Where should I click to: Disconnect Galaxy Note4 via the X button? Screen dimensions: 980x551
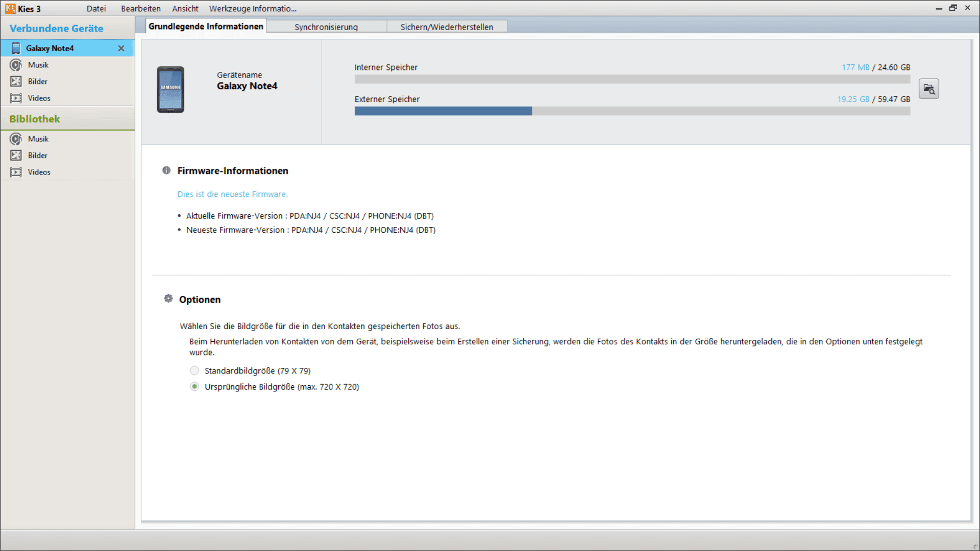(x=121, y=48)
